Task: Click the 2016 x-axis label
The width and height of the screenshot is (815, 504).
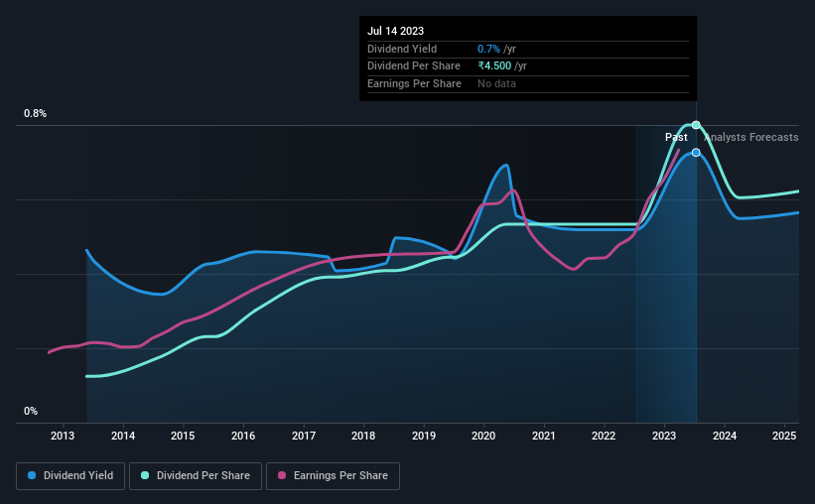Action: [x=243, y=436]
